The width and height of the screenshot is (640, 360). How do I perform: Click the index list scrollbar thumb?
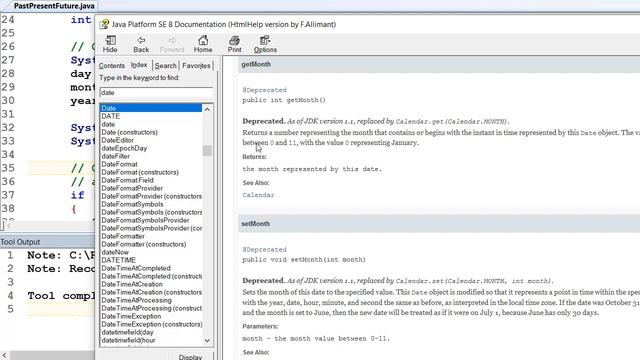pos(207,151)
